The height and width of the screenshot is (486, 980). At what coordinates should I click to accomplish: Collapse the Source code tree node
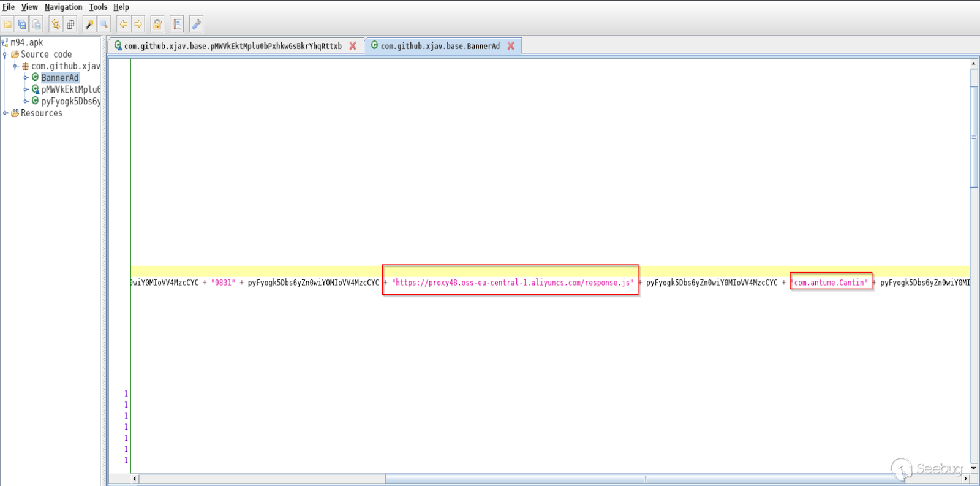point(5,55)
